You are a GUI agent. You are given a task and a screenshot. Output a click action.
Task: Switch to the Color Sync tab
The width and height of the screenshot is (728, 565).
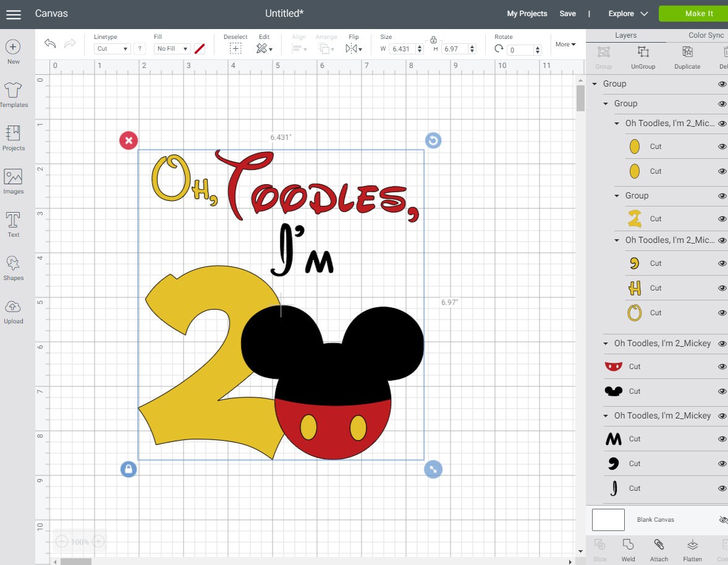point(705,35)
